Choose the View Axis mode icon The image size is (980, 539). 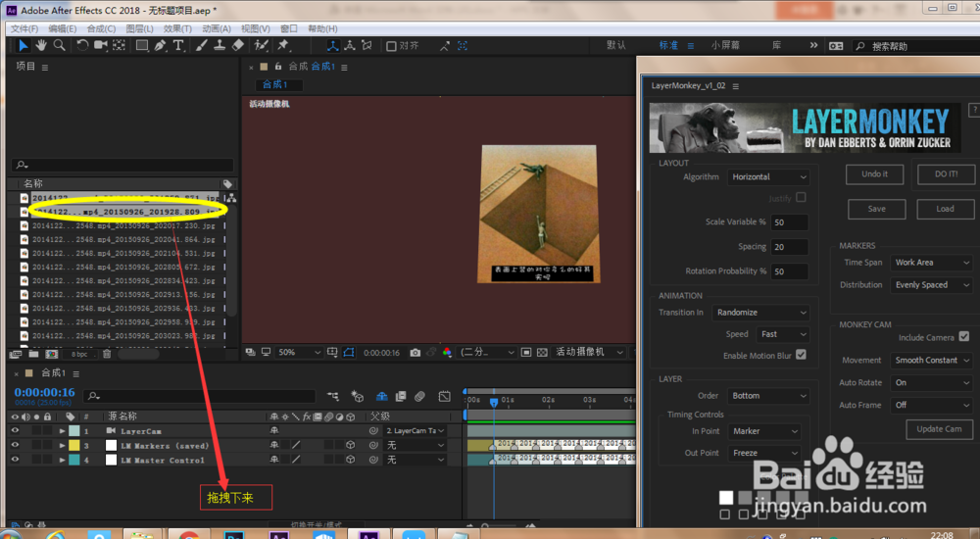[x=367, y=46]
